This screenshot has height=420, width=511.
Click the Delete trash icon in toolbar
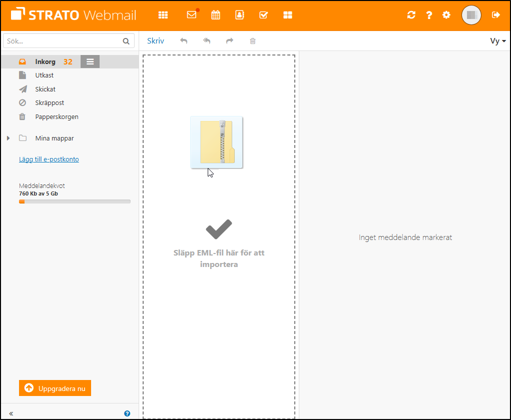[253, 40]
